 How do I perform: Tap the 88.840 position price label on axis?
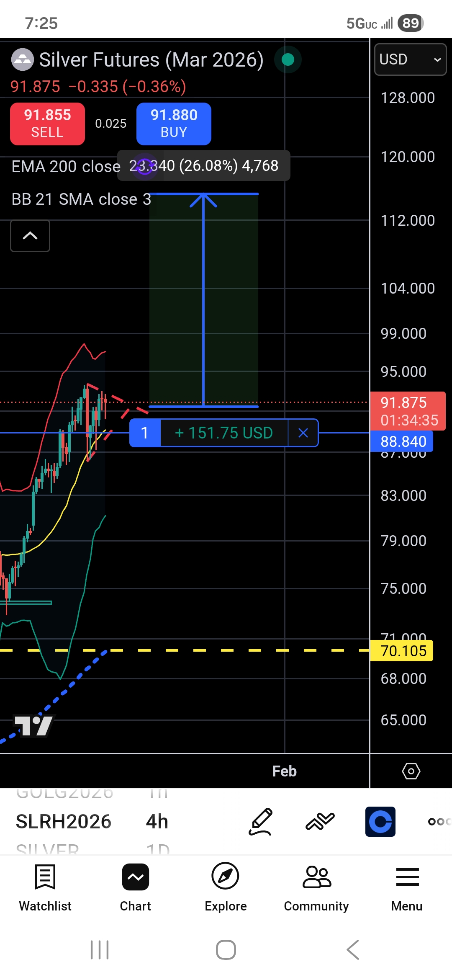tap(402, 441)
